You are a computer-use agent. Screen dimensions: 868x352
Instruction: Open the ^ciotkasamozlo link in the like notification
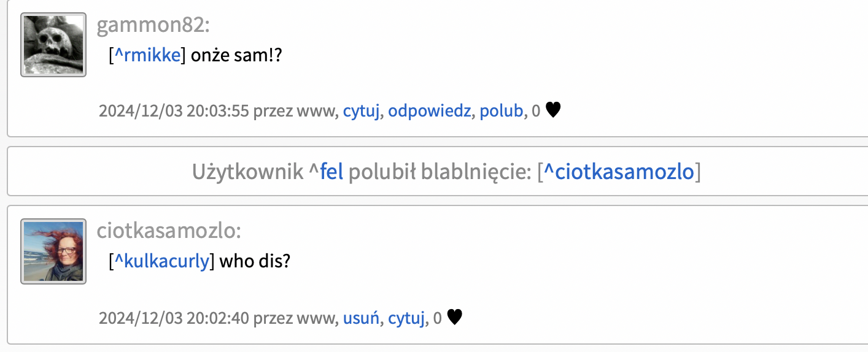click(x=619, y=172)
